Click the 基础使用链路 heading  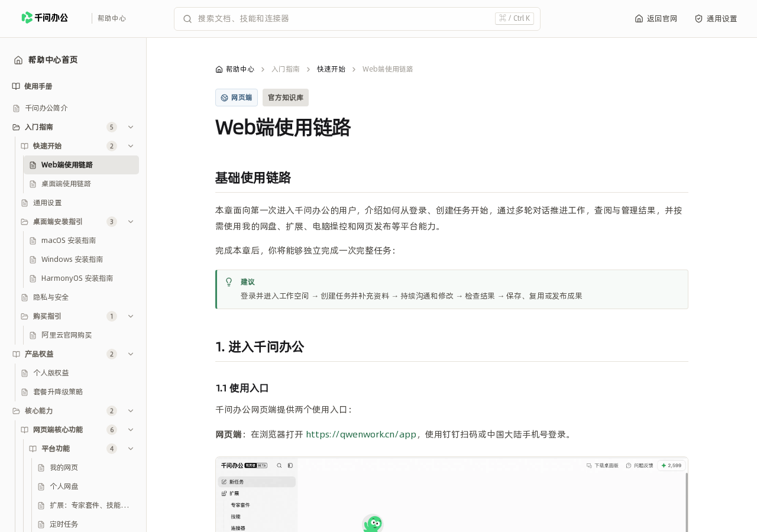point(253,178)
